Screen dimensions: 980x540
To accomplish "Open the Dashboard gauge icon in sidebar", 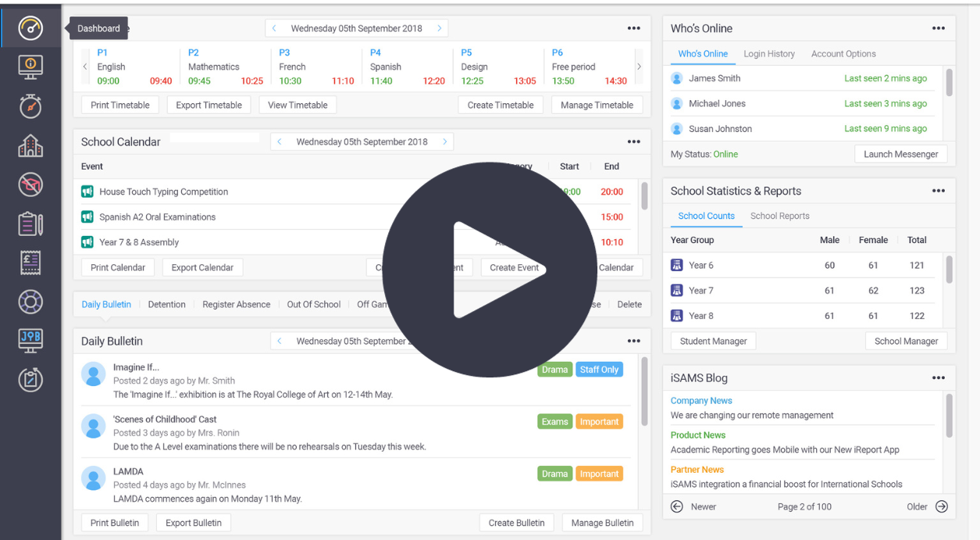I will coord(30,29).
